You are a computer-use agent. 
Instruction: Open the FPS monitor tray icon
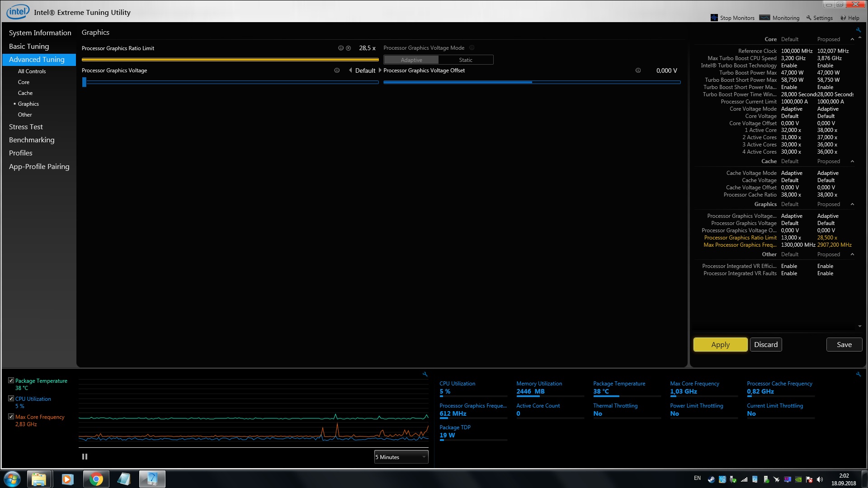click(x=788, y=479)
